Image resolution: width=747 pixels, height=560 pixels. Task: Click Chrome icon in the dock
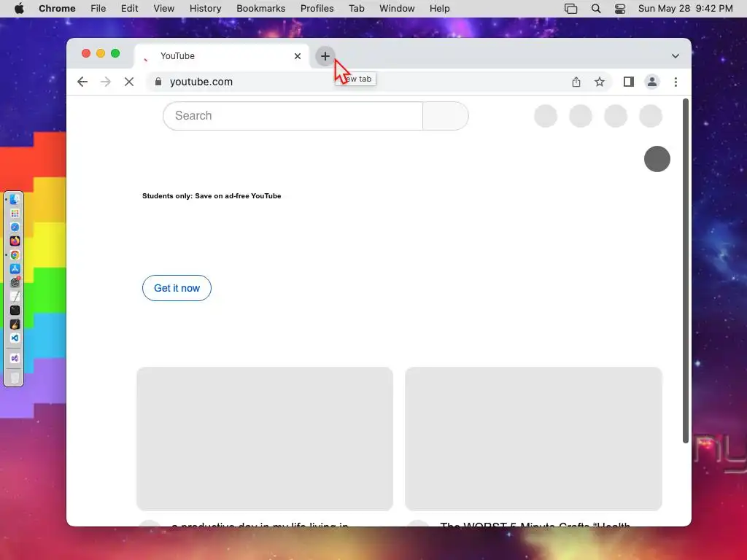point(15,254)
